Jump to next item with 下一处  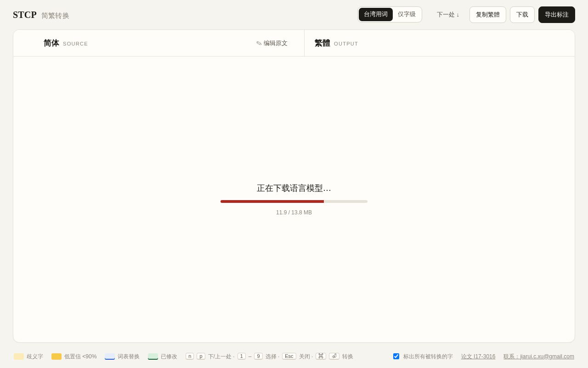coord(448,15)
